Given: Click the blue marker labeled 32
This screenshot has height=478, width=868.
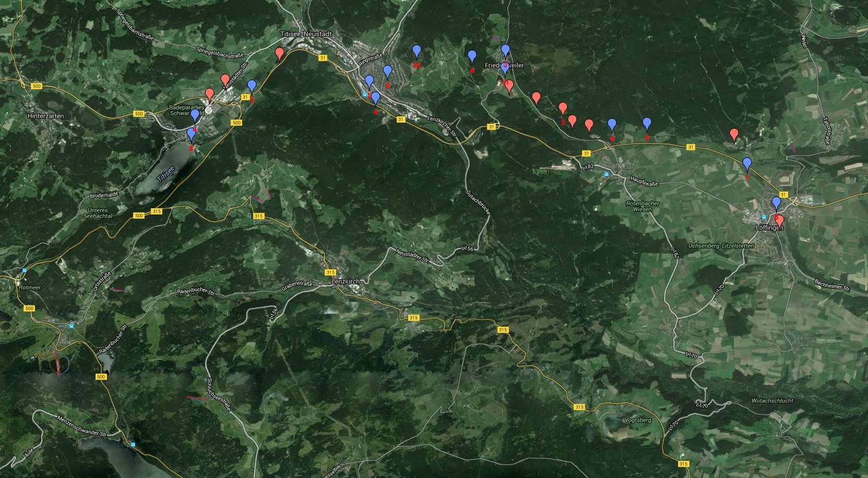Looking at the screenshot, I should [x=417, y=52].
